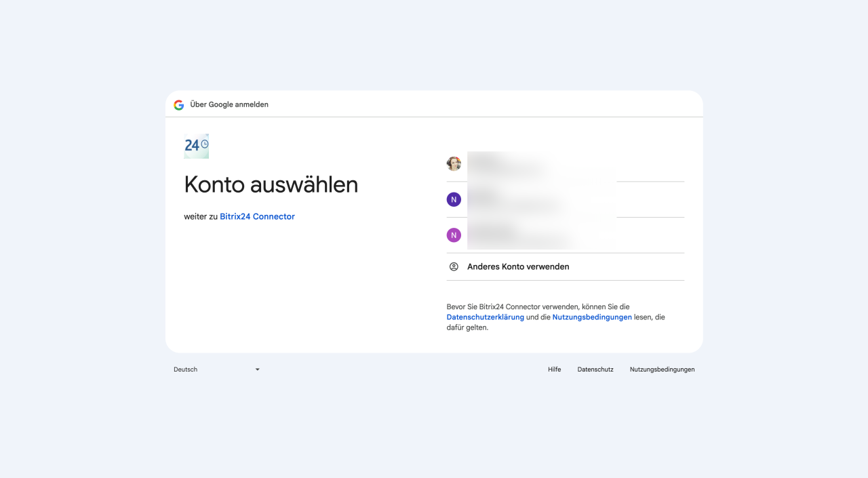This screenshot has height=478, width=868.
Task: Open Nutzungsbedingungen link in the notice paragraph
Action: [592, 317]
